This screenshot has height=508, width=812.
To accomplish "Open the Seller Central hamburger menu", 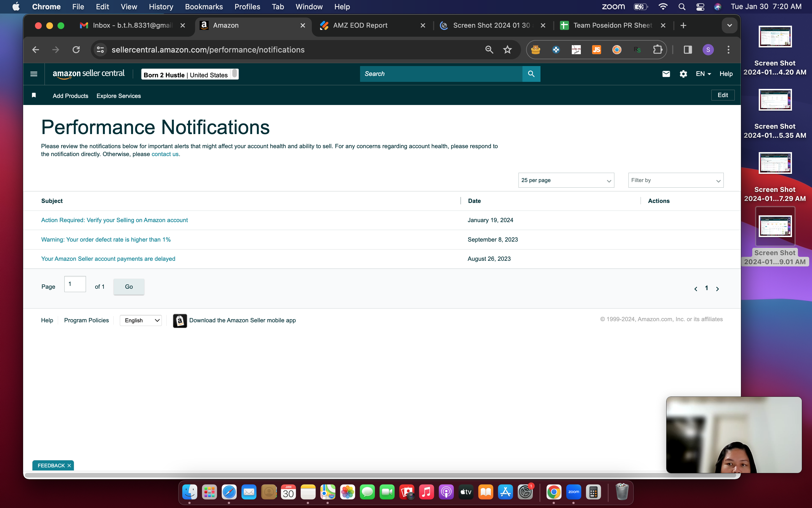I will coord(34,74).
